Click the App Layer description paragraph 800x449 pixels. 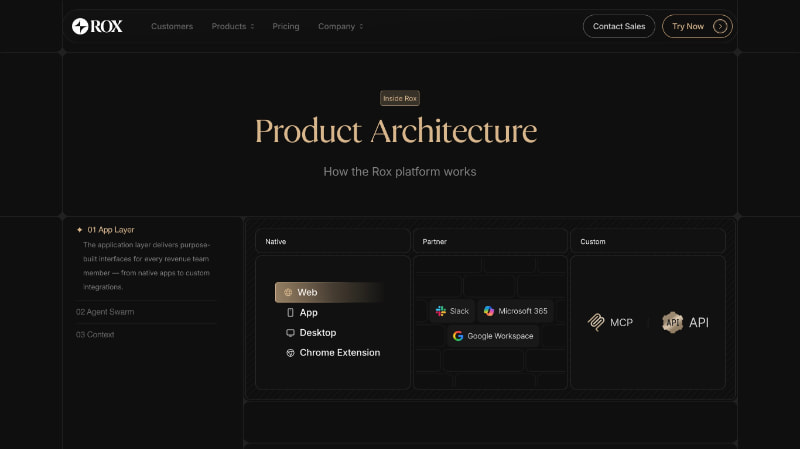(146, 266)
